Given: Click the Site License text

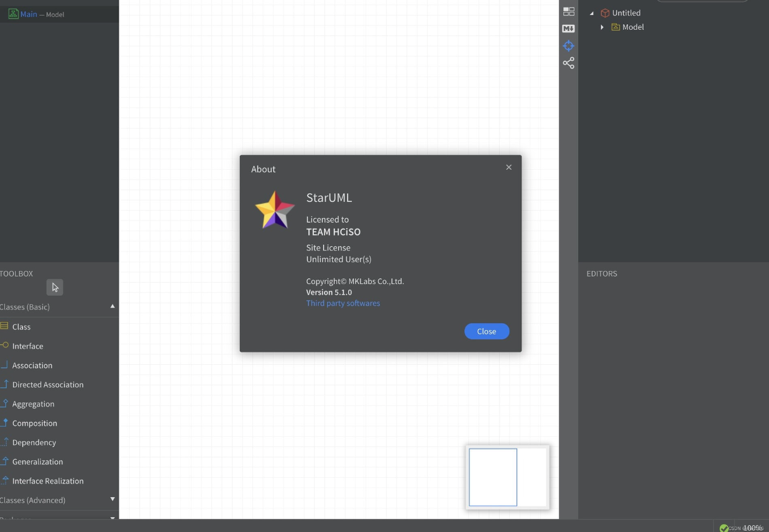Looking at the screenshot, I should point(328,247).
